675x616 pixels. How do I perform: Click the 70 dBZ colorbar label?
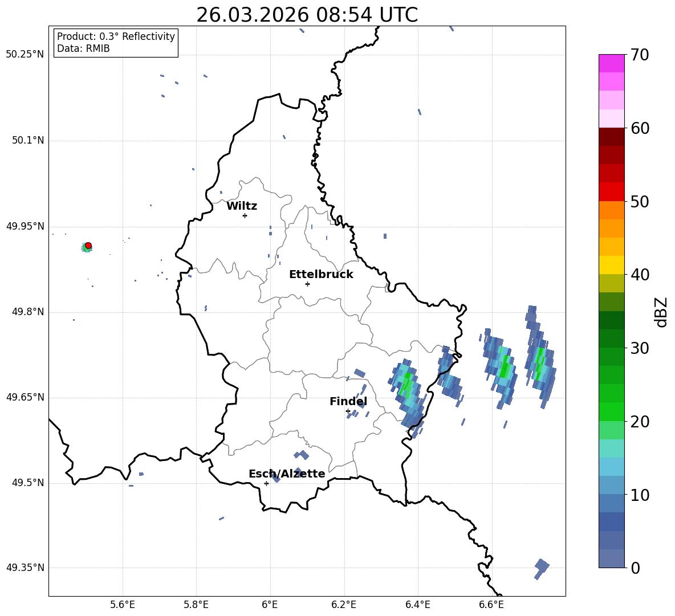click(640, 55)
